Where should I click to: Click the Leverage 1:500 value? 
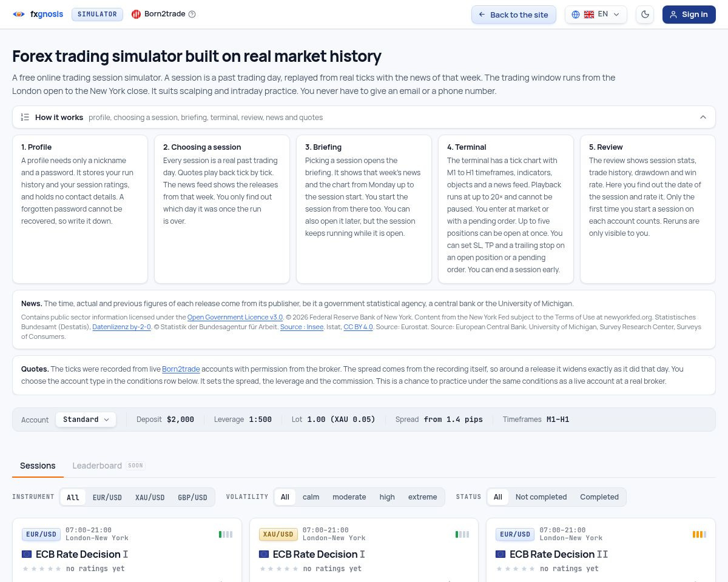(260, 420)
